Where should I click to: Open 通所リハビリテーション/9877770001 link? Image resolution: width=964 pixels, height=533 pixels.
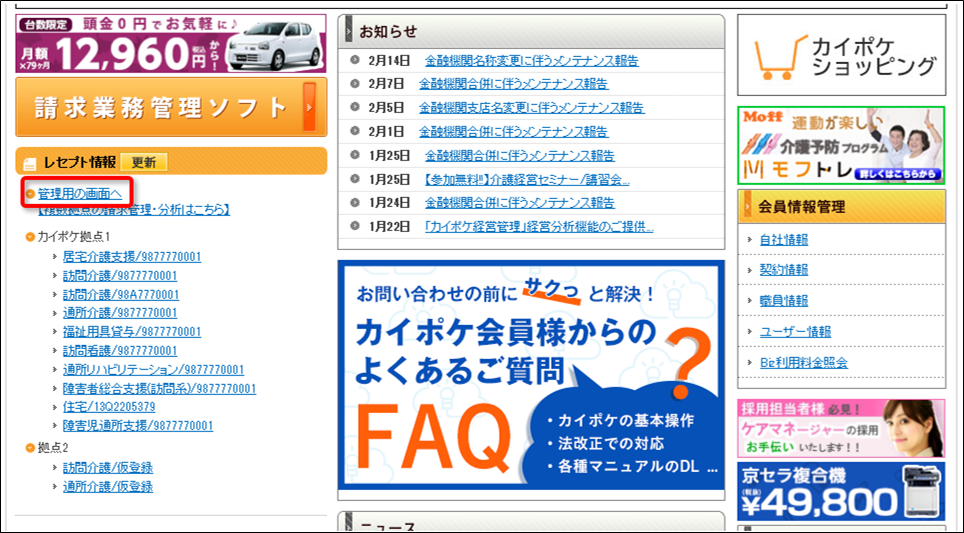pyautogui.click(x=154, y=369)
